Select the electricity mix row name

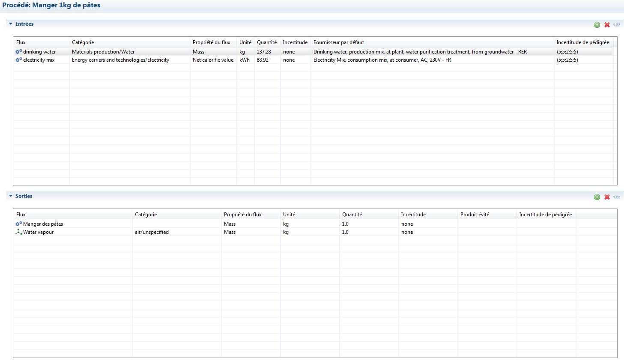[x=39, y=60]
